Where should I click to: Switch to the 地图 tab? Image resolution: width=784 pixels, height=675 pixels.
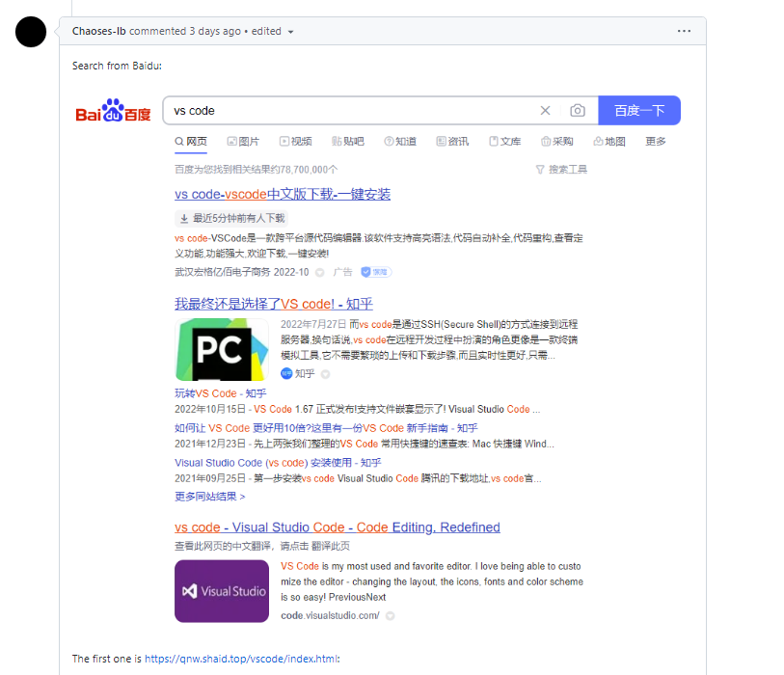pyautogui.click(x=609, y=142)
